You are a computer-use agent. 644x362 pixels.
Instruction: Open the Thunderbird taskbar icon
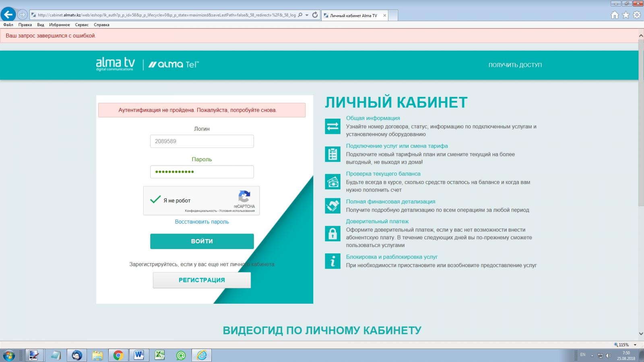point(76,356)
